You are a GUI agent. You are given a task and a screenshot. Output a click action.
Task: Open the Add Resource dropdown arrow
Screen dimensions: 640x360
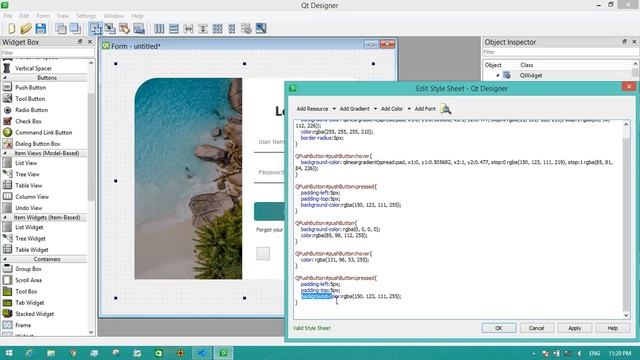[x=334, y=109]
